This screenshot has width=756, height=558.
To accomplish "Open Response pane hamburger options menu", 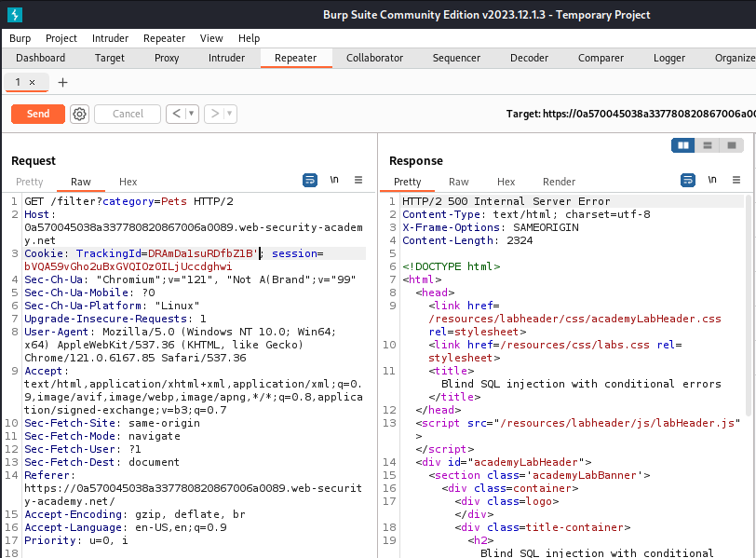I will click(736, 180).
